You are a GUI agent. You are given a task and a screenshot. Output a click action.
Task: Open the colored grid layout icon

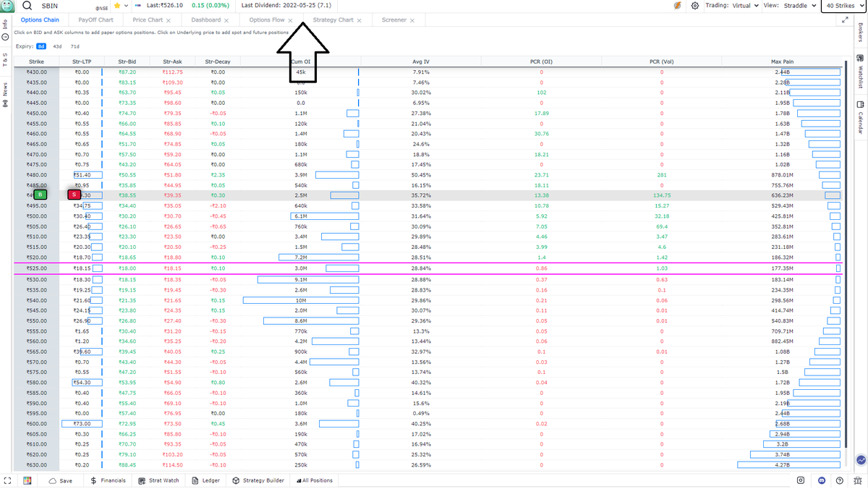[27, 480]
